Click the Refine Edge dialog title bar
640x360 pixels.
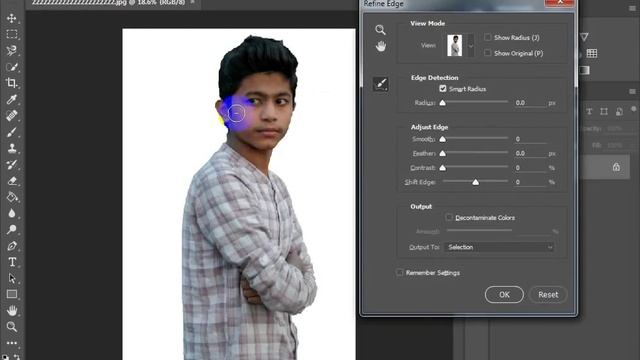(453, 4)
